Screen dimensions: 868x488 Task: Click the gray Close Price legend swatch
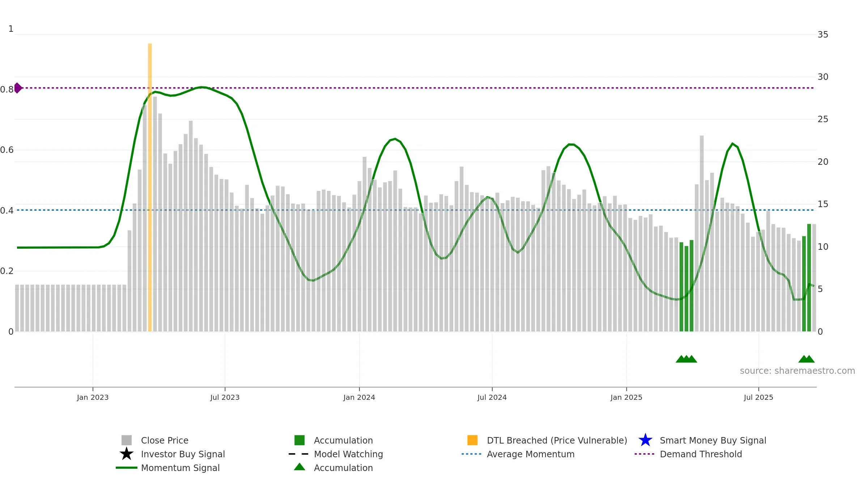(127, 440)
